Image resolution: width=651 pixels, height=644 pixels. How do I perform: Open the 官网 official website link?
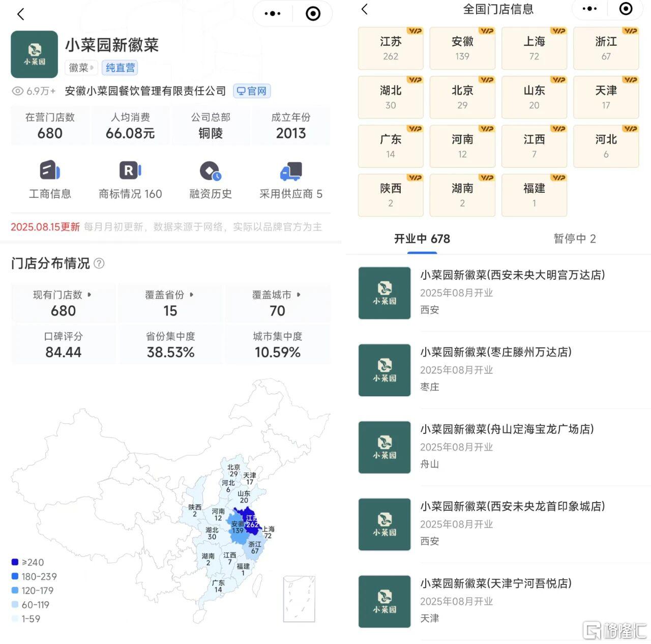pyautogui.click(x=252, y=91)
